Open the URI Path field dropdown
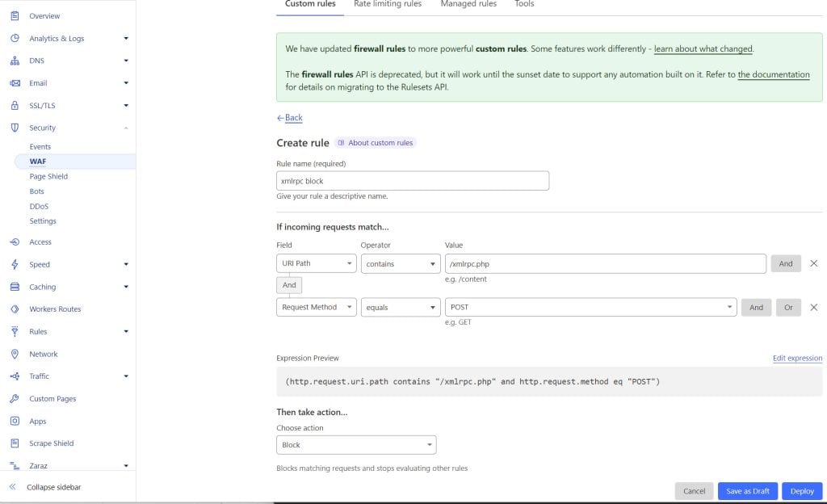 pyautogui.click(x=316, y=263)
